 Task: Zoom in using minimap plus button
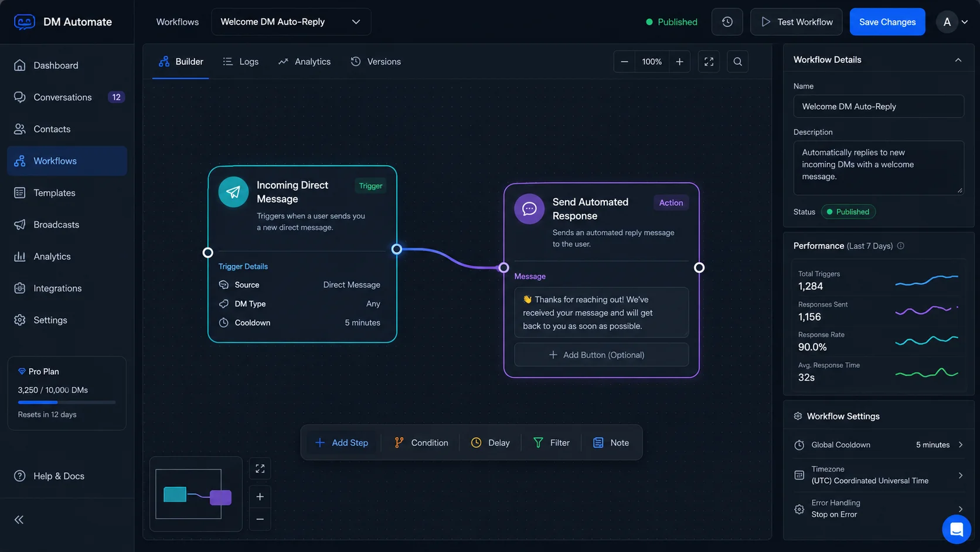click(x=260, y=497)
